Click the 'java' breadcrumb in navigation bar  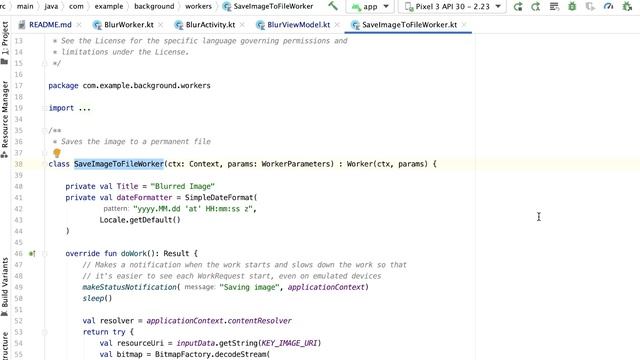click(x=51, y=7)
